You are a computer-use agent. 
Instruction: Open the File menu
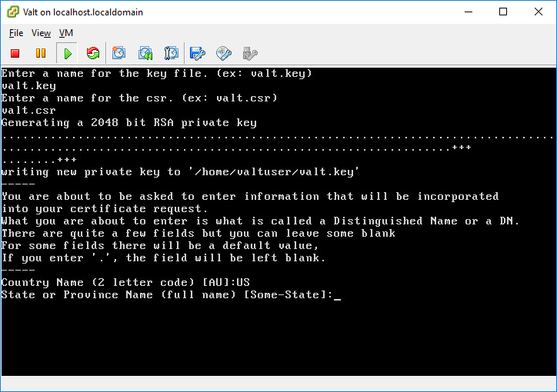click(x=16, y=33)
